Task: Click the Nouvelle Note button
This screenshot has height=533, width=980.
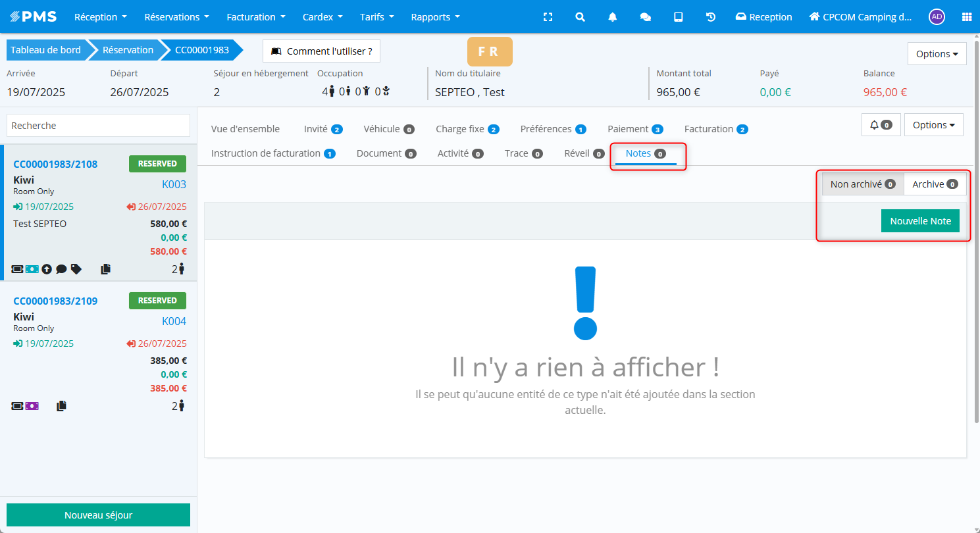Action: pos(920,221)
